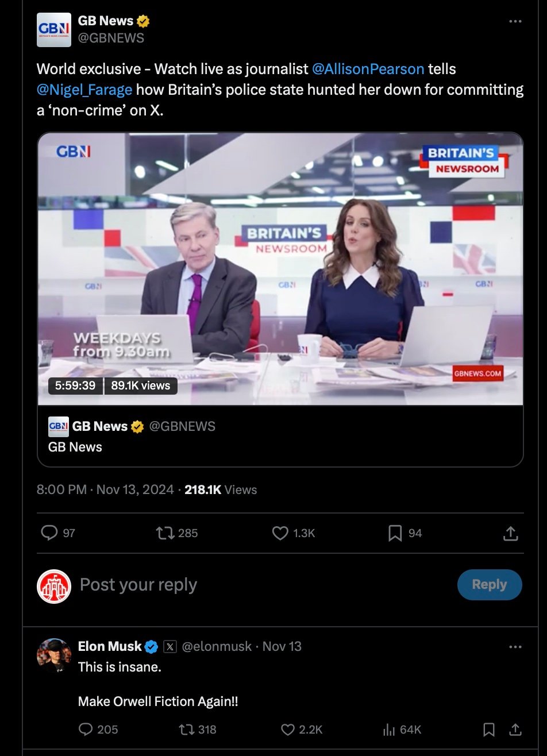Bookmark the GB News post
Viewport: 547px width, 756px height.
(395, 533)
